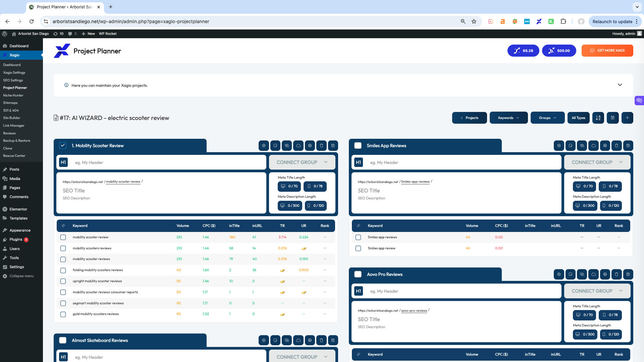Screen dimensions: 644x362
Task: Toggle hide icon on Mobility Scooter Review group
Action: tap(287, 146)
